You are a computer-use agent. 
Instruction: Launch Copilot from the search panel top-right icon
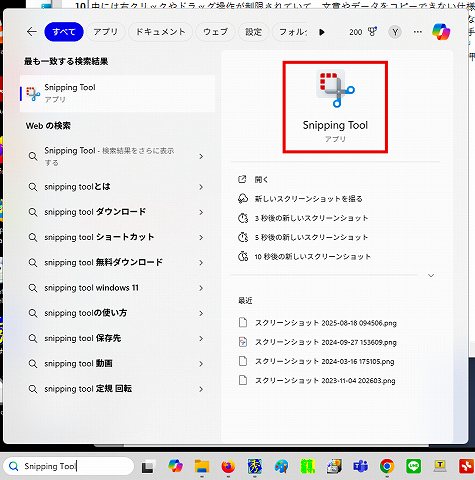coord(441,32)
